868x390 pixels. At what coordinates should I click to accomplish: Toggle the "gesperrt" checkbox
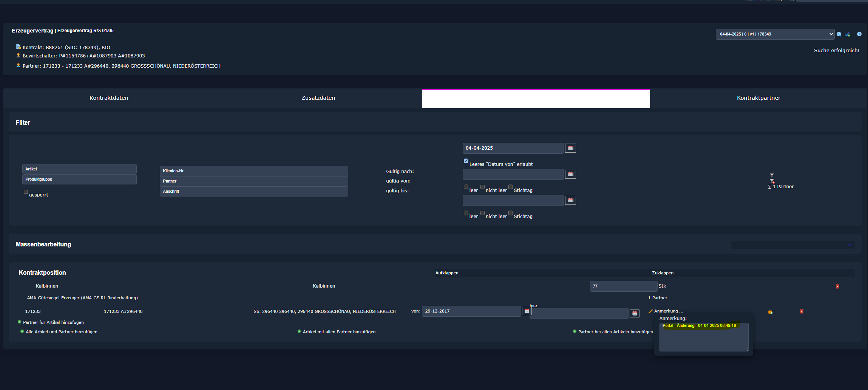[x=26, y=192]
